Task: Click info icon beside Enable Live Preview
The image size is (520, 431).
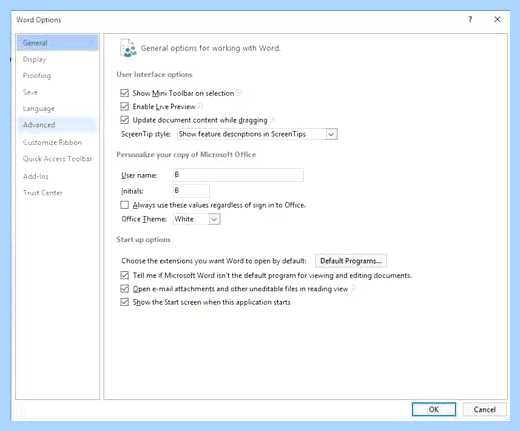Action: (199, 106)
